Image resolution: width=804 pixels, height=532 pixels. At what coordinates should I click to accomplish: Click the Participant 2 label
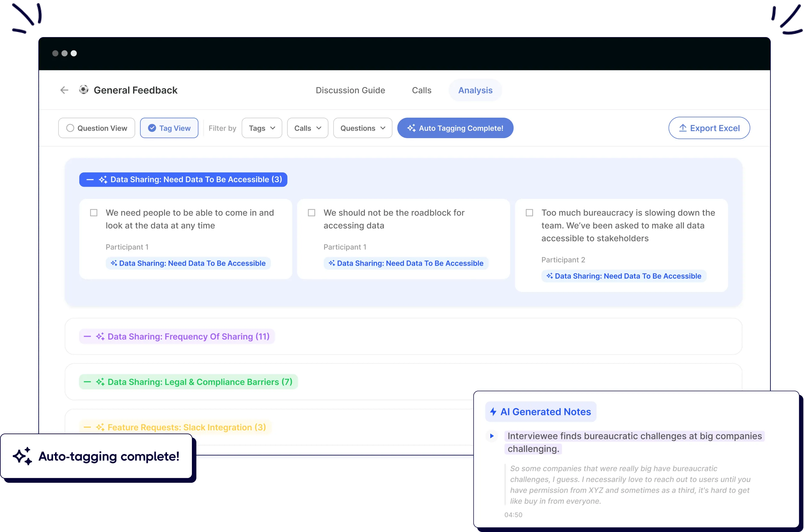(x=563, y=260)
